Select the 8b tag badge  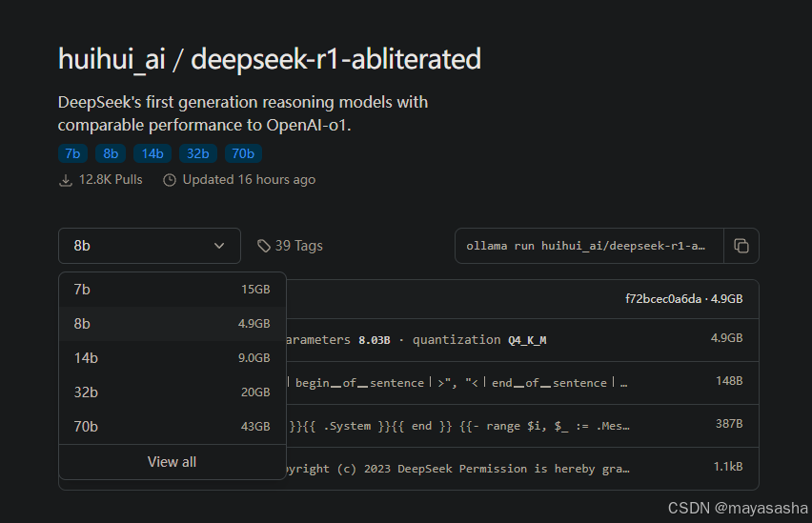pos(111,153)
